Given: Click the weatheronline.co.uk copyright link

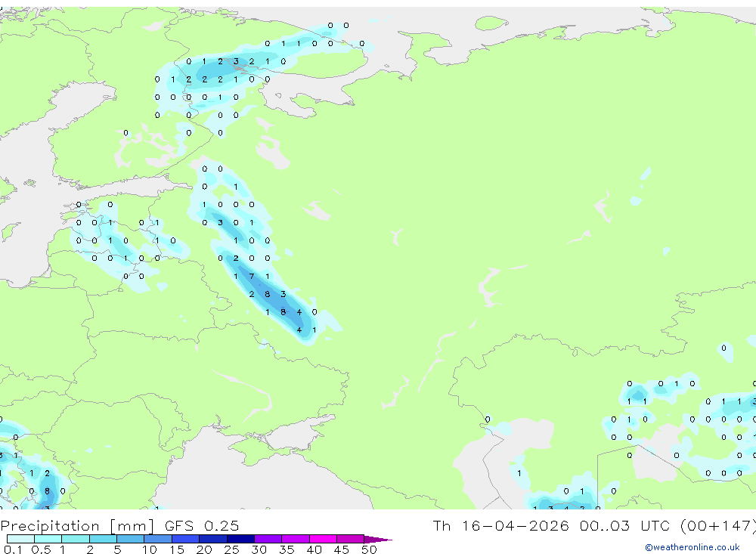Looking at the screenshot, I should pyautogui.click(x=692, y=547).
